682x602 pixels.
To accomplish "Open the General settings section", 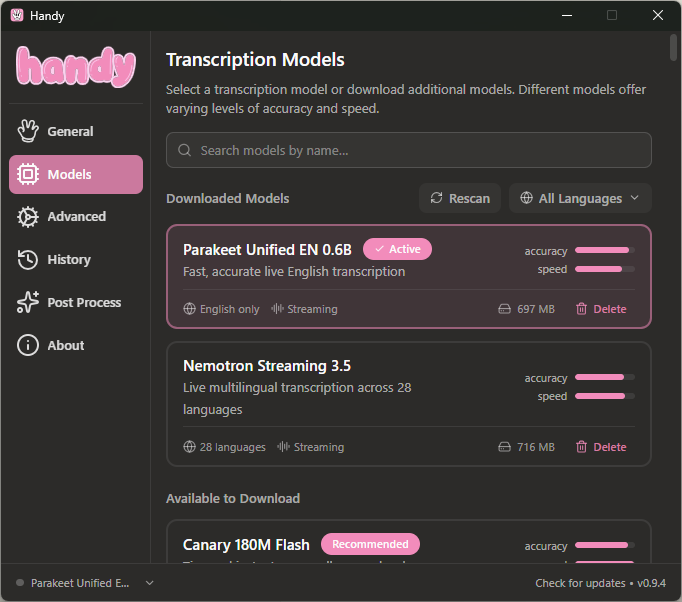I will 76,131.
